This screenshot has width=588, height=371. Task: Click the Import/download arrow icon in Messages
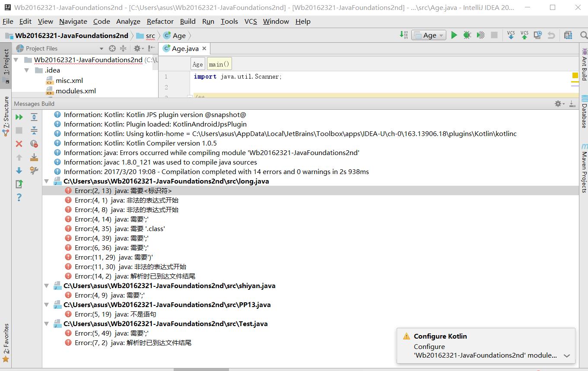click(34, 157)
